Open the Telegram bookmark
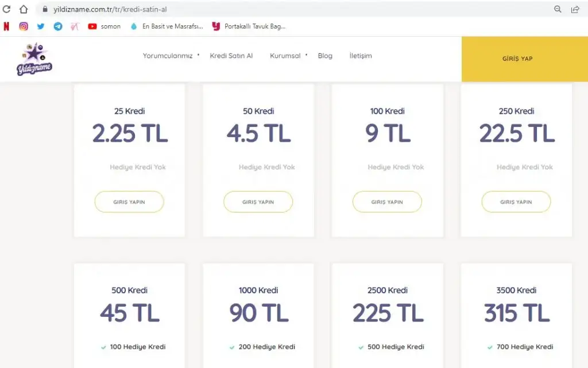588x368 pixels. 58,26
